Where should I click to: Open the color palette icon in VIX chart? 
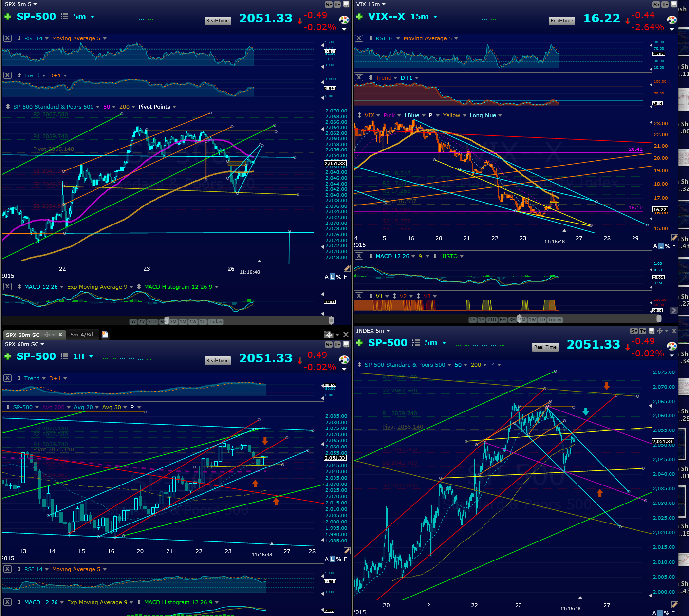pos(672,20)
